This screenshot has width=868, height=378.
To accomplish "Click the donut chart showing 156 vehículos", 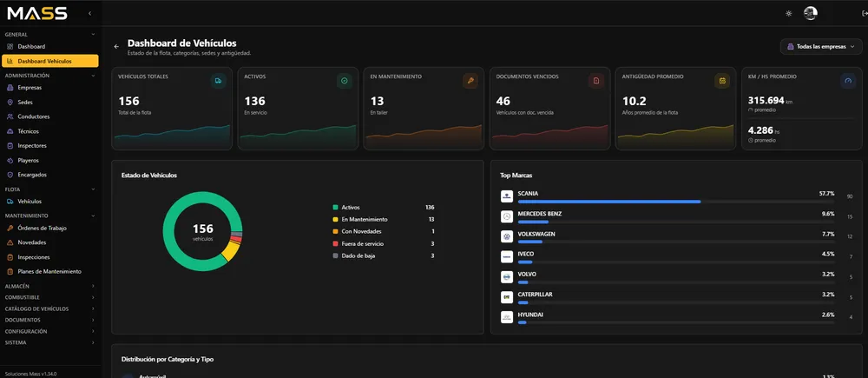I will click(202, 231).
